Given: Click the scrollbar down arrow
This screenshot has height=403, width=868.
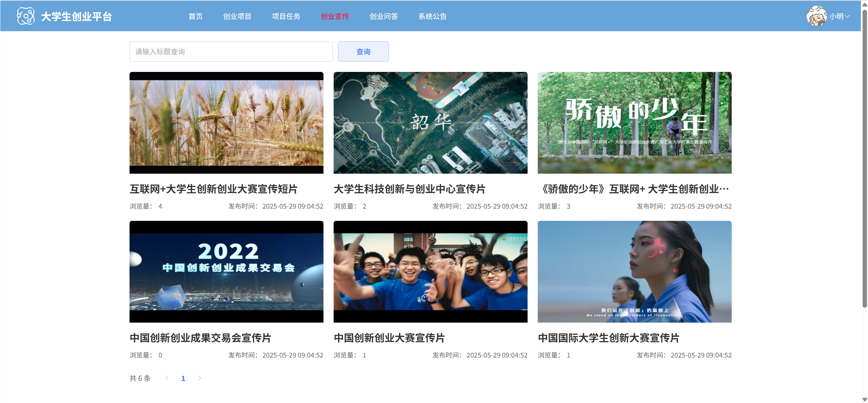Looking at the screenshot, I should [x=865, y=400].
